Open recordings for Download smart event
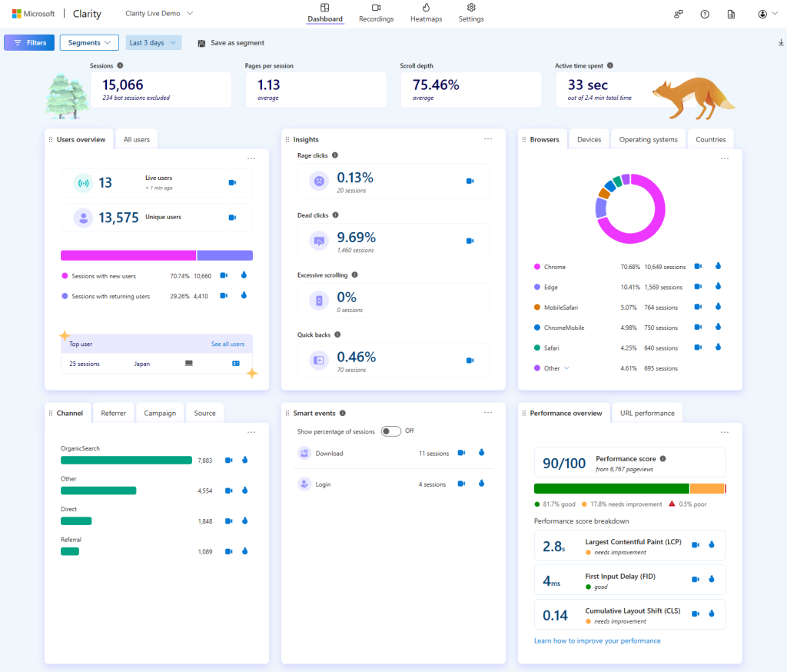787x672 pixels. (462, 453)
